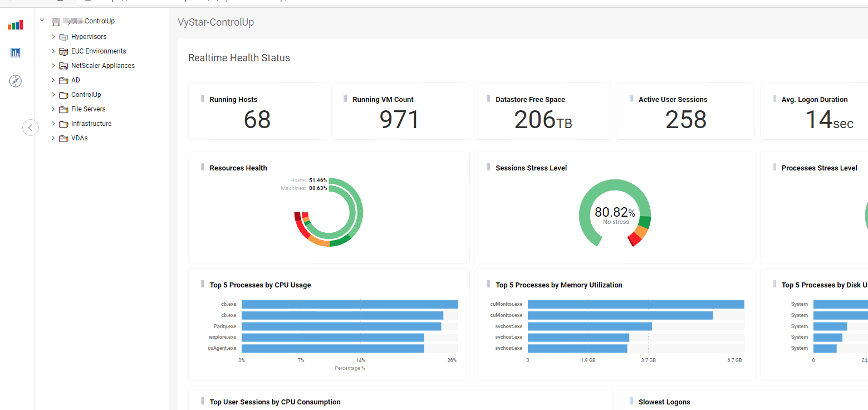The height and width of the screenshot is (410, 868).
Task: Collapse the tree panel with left arrow button
Action: click(x=31, y=128)
